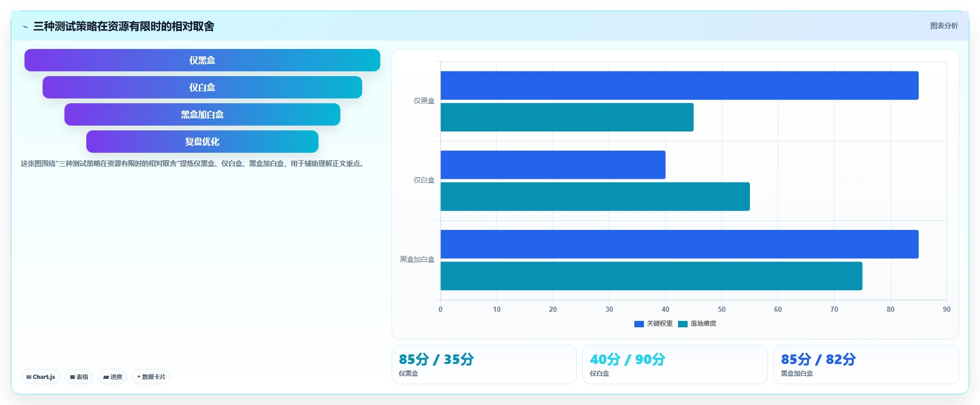Screen dimensions: 980x405
Task: Click the 85分 / 82分 data card
Action: pyautogui.click(x=866, y=365)
